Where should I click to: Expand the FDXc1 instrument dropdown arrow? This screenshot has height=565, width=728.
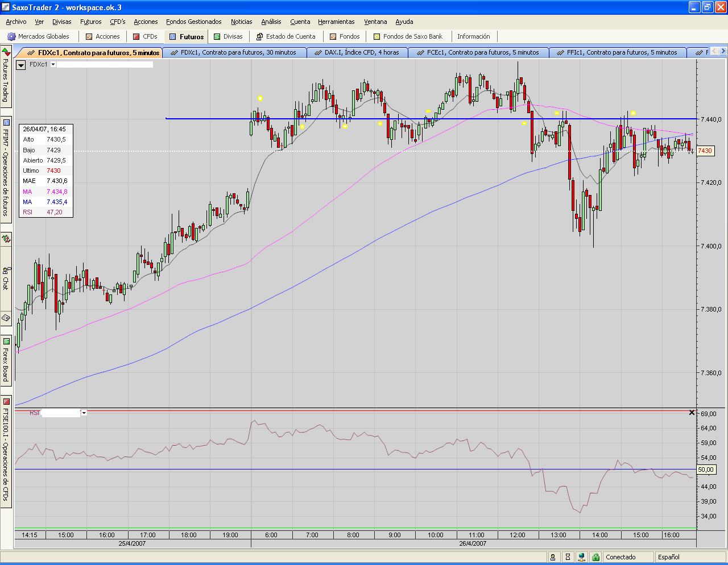pyautogui.click(x=53, y=64)
